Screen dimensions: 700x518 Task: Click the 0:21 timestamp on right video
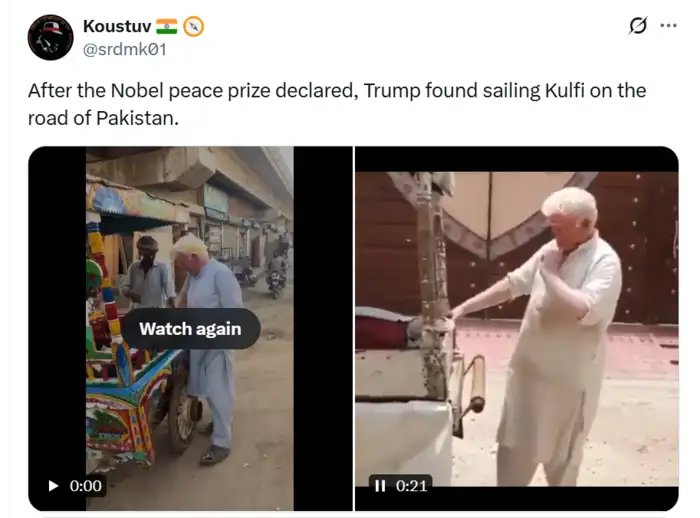pos(412,486)
